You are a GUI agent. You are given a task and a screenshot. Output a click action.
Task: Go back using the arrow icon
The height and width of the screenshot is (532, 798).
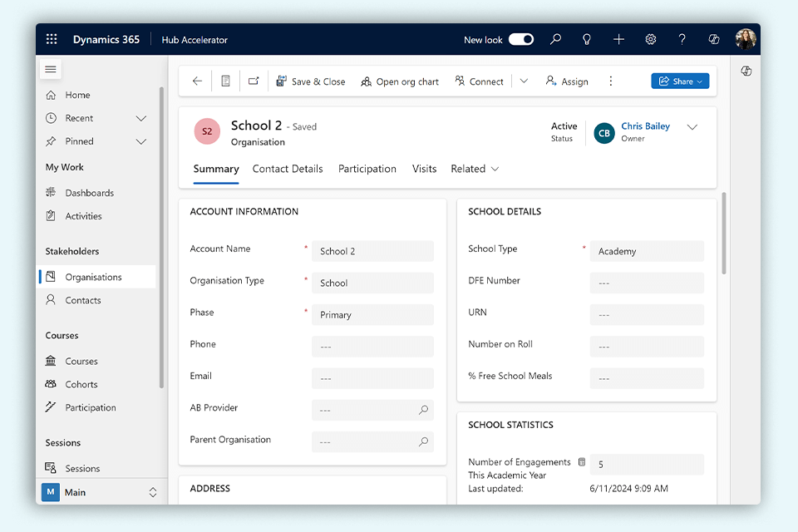197,81
